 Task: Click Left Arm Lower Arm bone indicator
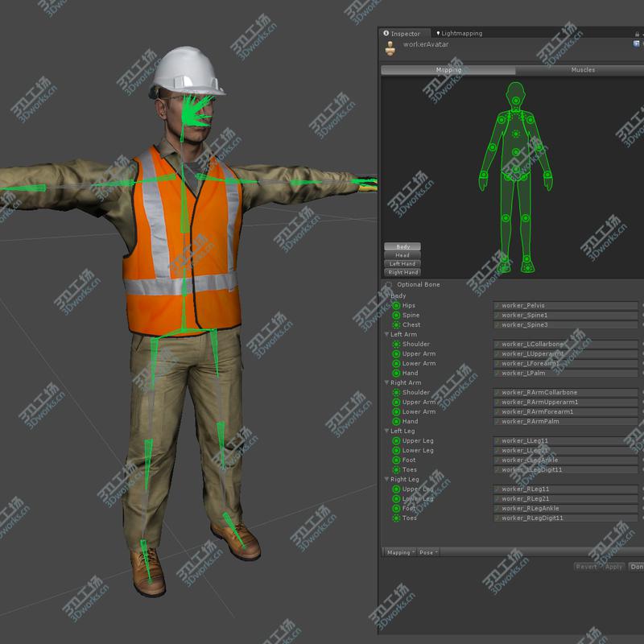[x=396, y=364]
